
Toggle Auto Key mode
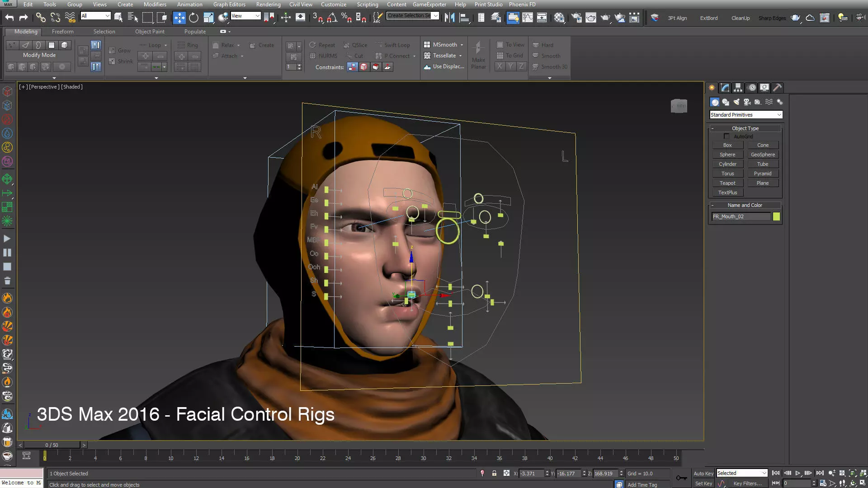pos(703,474)
